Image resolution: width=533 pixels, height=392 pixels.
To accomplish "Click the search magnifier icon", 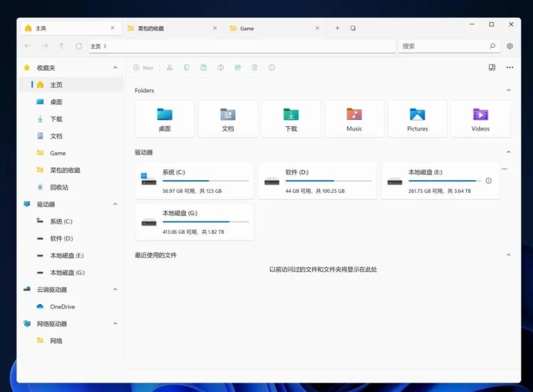I will [492, 46].
